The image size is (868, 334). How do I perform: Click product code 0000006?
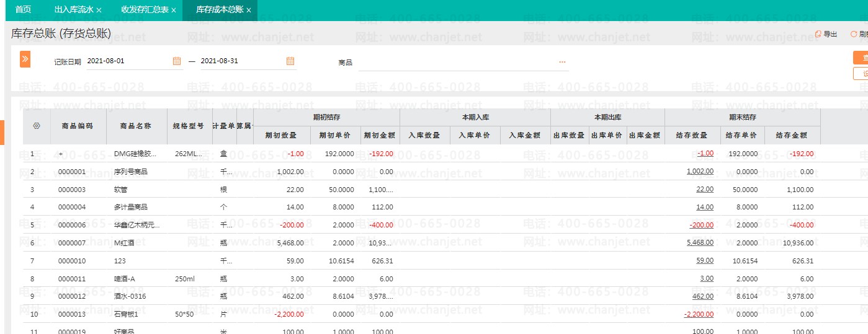[72, 225]
